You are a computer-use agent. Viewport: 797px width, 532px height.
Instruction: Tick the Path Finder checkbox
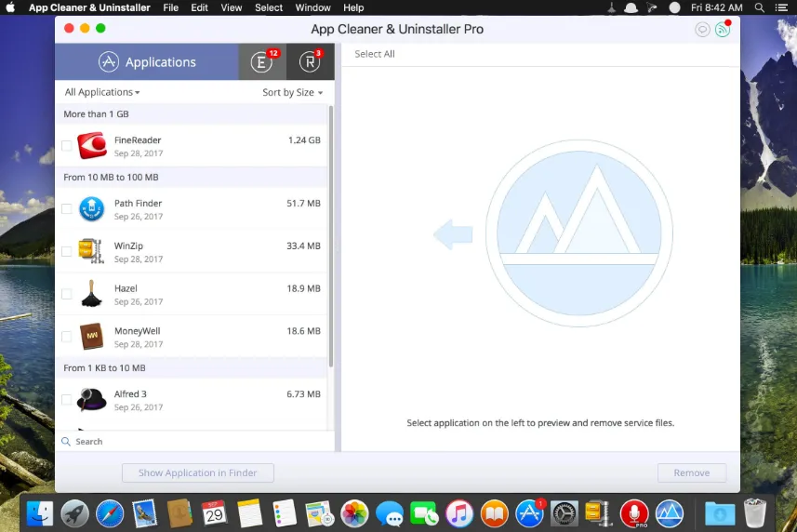point(67,209)
